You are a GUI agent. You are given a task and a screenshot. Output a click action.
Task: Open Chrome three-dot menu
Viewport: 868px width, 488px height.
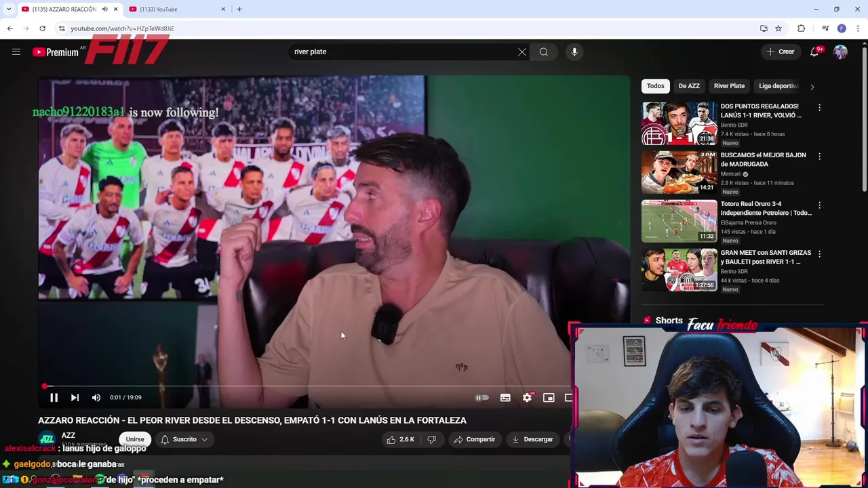point(859,28)
